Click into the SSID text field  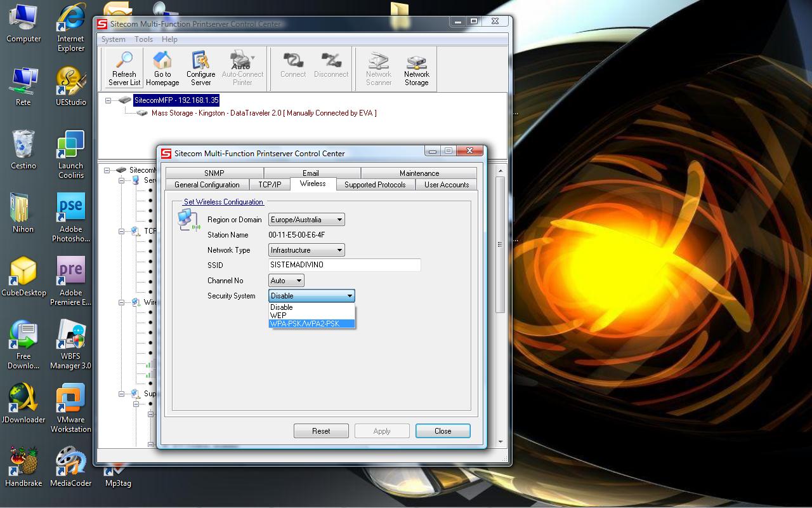pyautogui.click(x=344, y=265)
